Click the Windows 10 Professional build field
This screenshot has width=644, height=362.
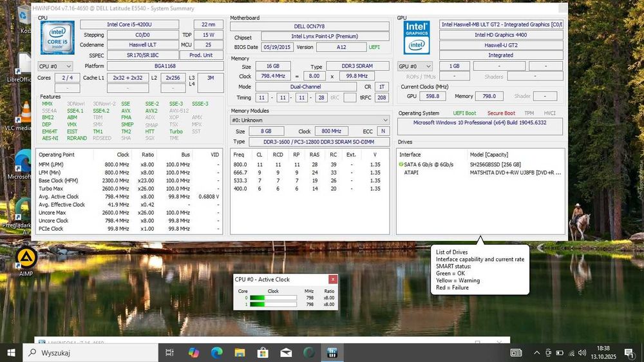480,126
